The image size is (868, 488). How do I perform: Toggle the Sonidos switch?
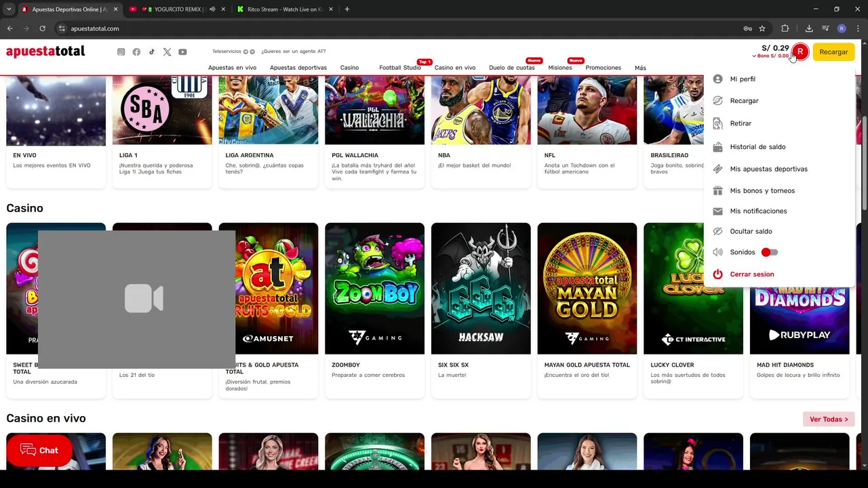(x=770, y=252)
